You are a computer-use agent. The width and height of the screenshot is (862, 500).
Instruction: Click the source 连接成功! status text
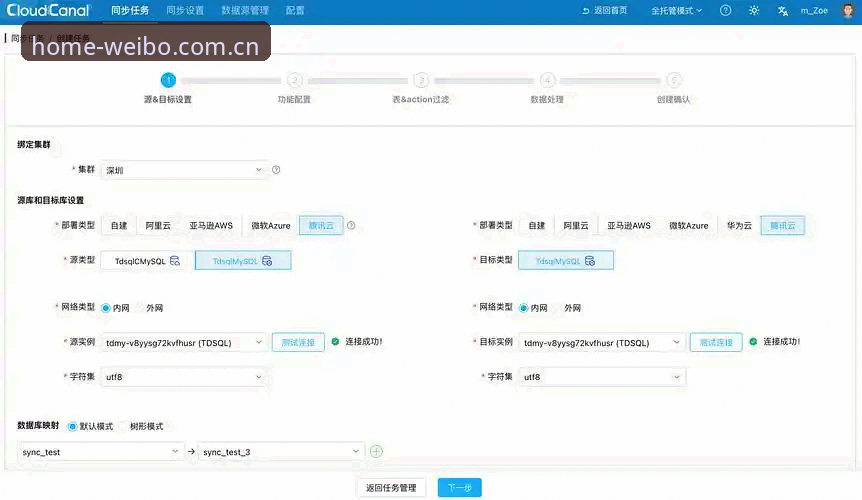click(x=363, y=342)
